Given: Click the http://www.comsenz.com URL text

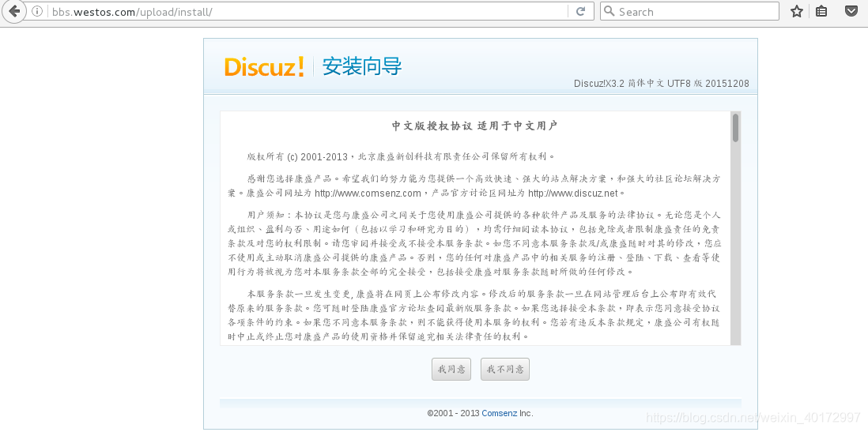Looking at the screenshot, I should click(x=368, y=193).
